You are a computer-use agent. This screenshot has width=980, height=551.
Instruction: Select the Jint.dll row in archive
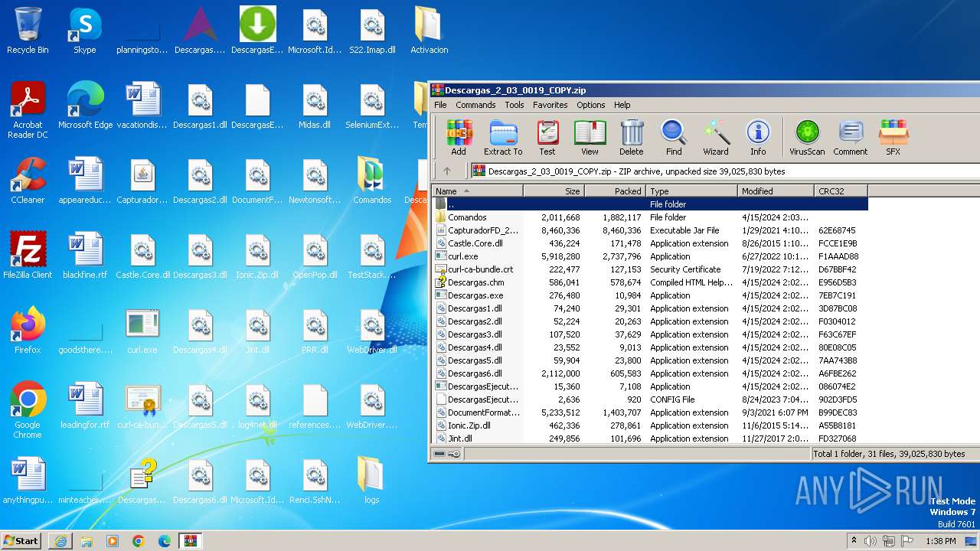point(650,439)
